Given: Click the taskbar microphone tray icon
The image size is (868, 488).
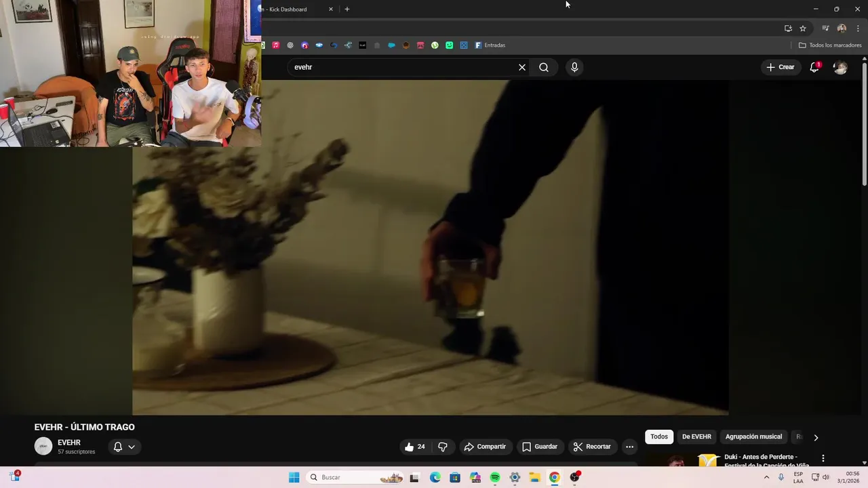Looking at the screenshot, I should (x=781, y=477).
